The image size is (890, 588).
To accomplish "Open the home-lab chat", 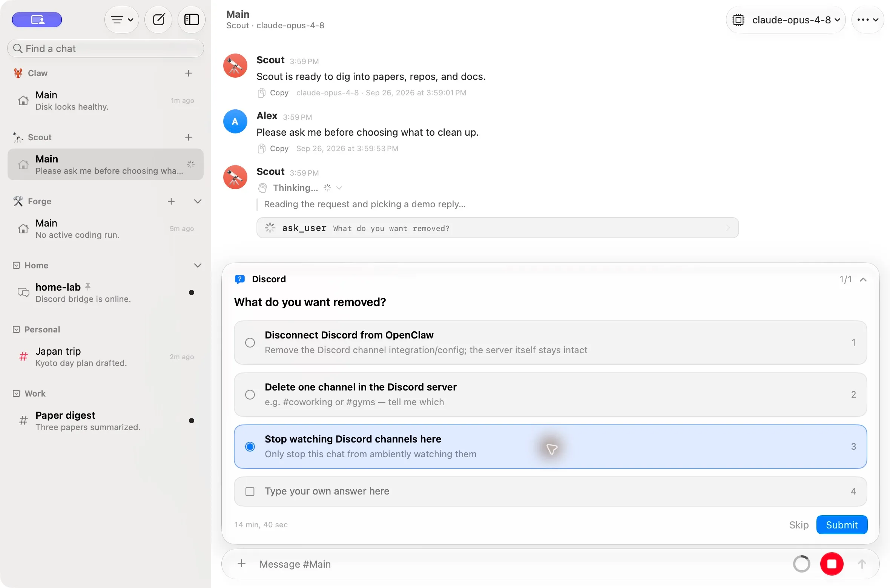I will pyautogui.click(x=106, y=293).
